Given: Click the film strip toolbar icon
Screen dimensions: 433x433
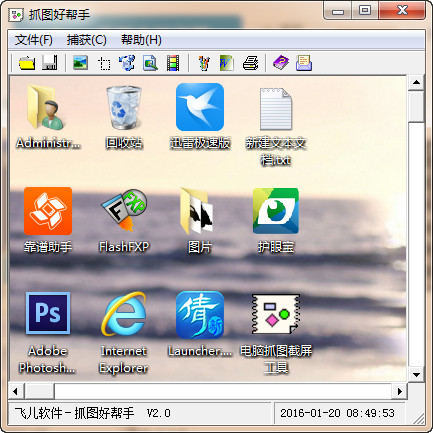Looking at the screenshot, I should coord(173,63).
